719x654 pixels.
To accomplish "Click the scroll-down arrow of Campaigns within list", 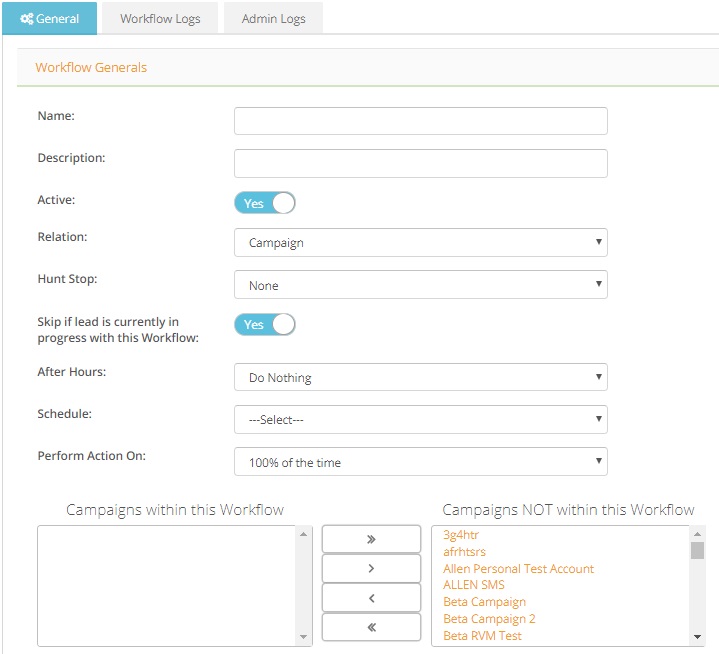I will coord(303,637).
